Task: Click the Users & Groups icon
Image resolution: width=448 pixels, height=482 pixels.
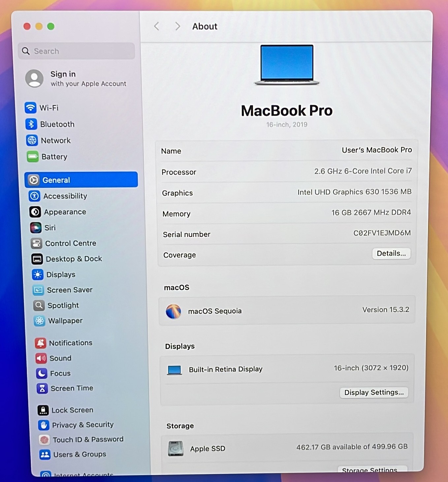Action: point(45,455)
